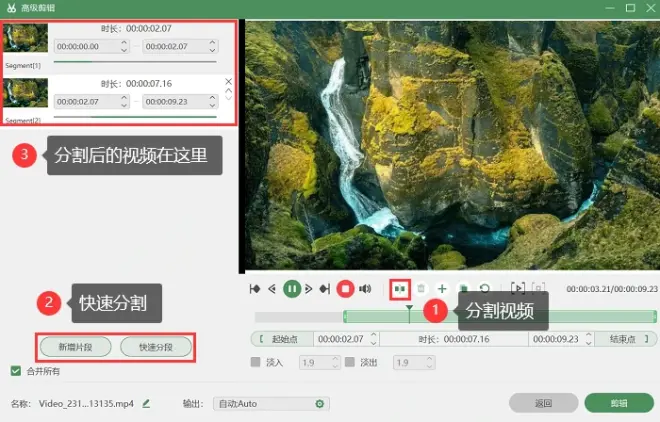Click Segment[1] start time field 00:00:00.00
The width and height of the screenshot is (660, 422).
tap(91, 46)
